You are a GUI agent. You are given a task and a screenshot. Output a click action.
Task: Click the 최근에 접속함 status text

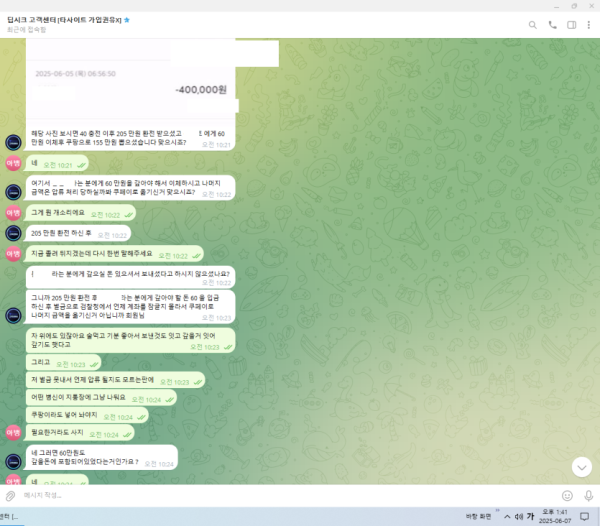(26, 29)
